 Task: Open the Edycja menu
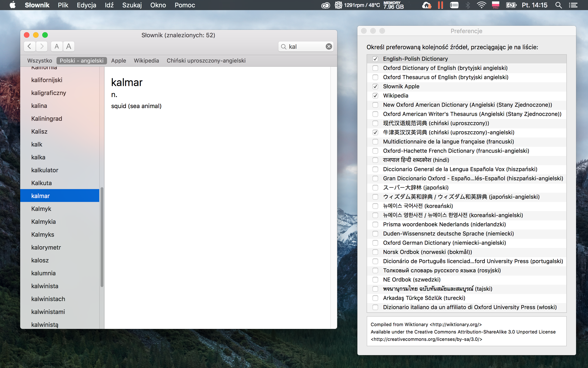[87, 5]
